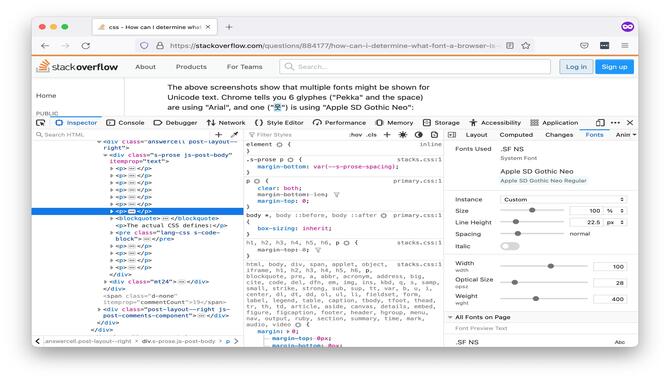Click the Pocket save icon
The height and width of the screenshot is (380, 670).
pos(584,46)
